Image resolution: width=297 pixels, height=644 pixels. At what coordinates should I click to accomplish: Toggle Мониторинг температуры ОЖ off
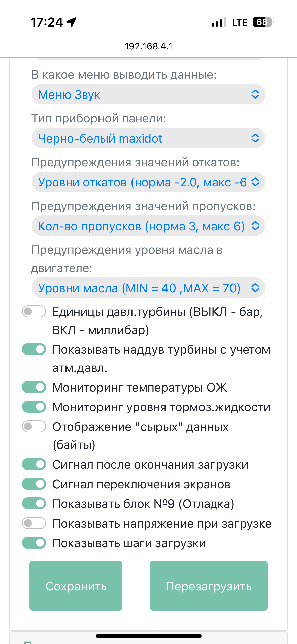34,387
